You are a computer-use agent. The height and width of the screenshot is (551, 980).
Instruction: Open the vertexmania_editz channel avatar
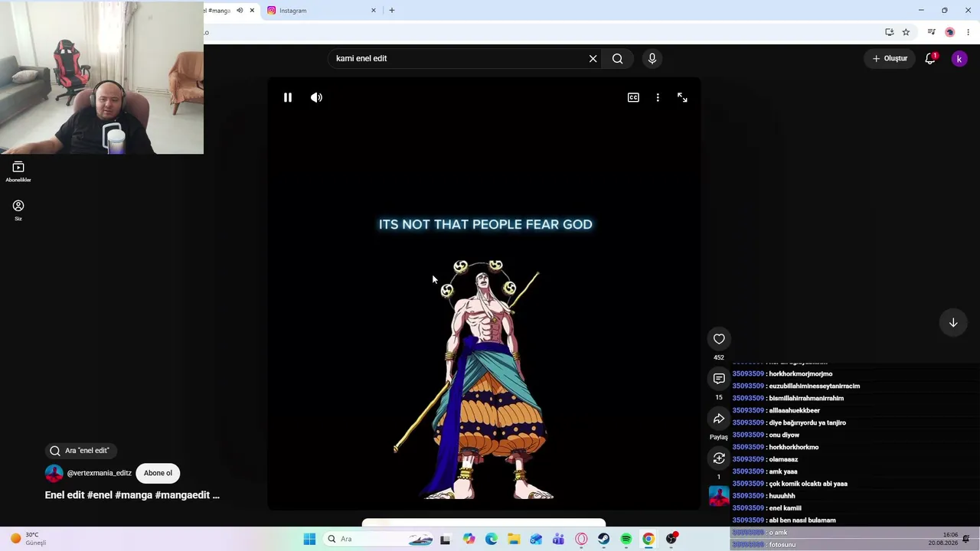[54, 473]
